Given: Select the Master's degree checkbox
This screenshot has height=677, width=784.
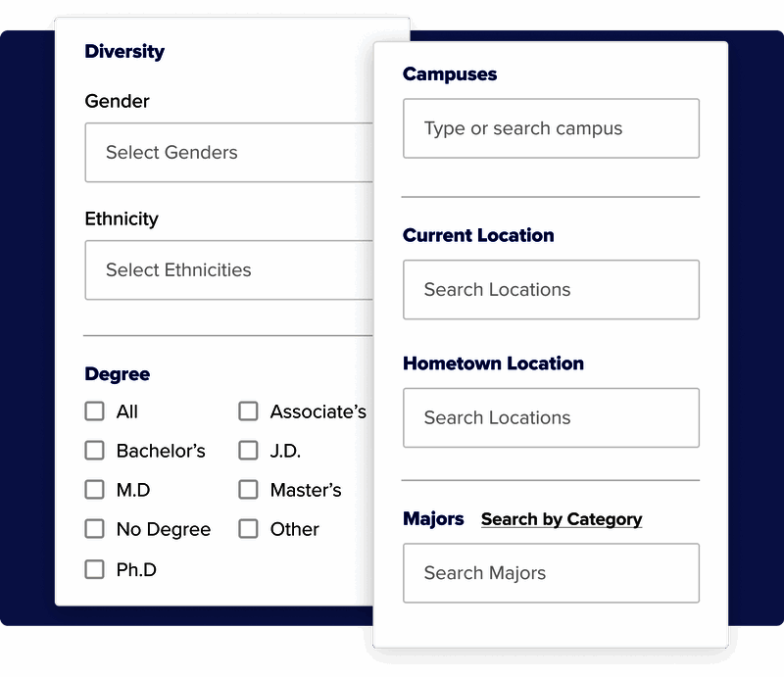Looking at the screenshot, I should coord(248,490).
